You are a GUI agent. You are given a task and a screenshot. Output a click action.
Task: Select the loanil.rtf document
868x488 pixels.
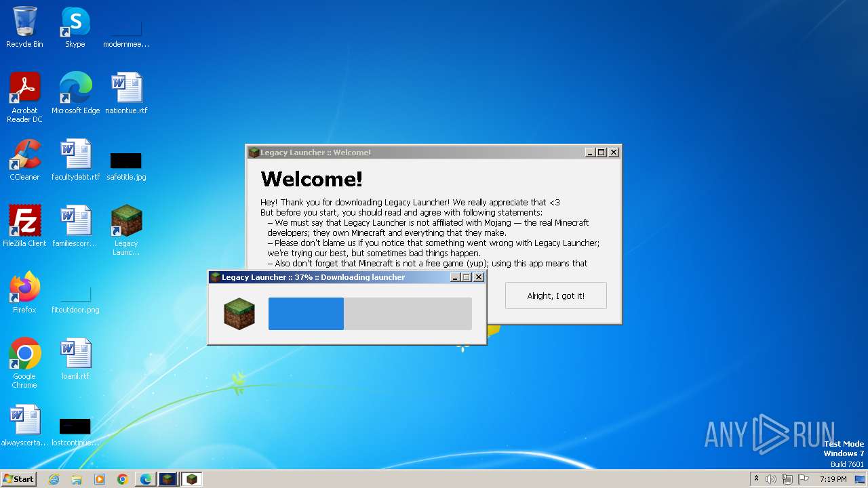click(x=75, y=359)
